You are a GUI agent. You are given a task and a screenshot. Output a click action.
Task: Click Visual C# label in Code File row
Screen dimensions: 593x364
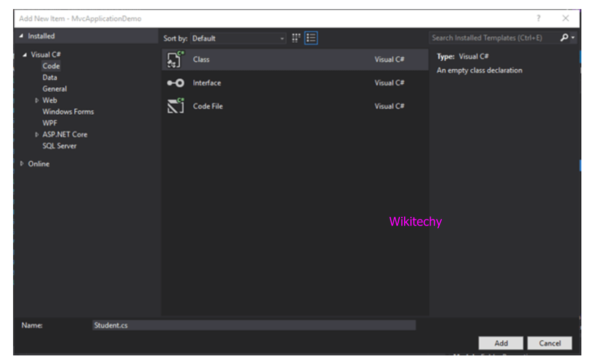pos(389,106)
